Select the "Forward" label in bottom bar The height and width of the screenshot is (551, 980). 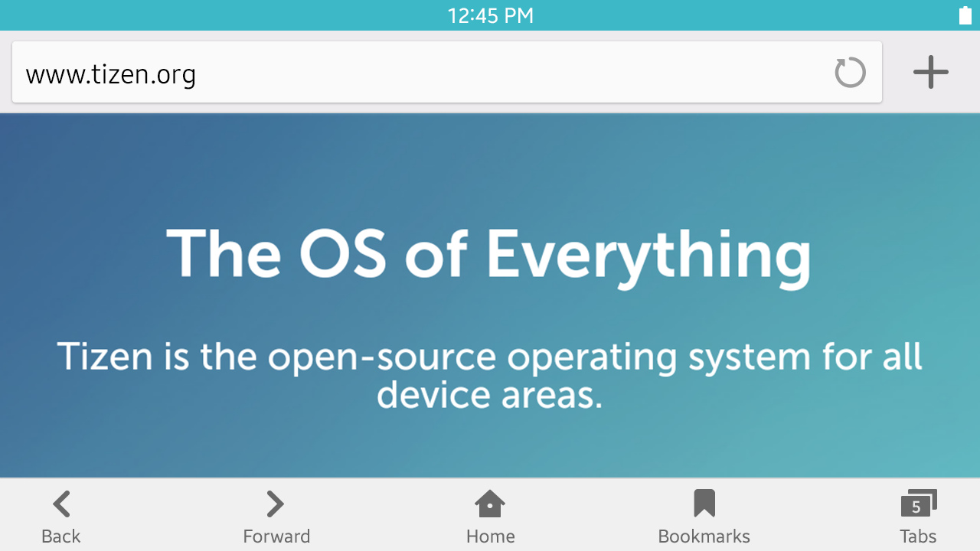click(276, 536)
